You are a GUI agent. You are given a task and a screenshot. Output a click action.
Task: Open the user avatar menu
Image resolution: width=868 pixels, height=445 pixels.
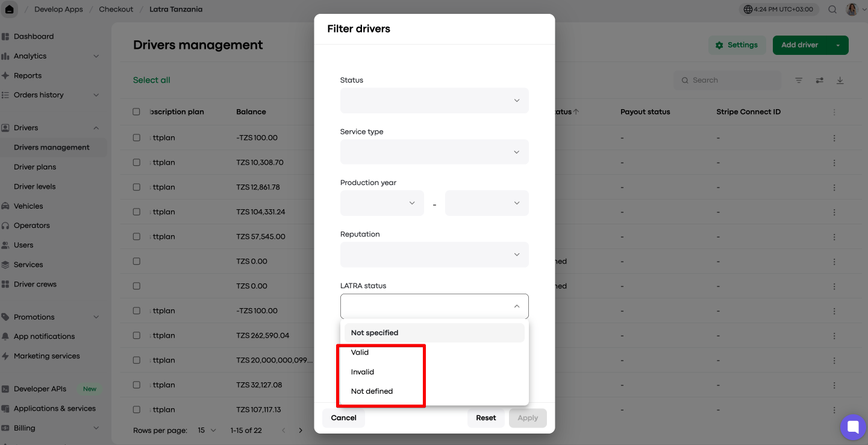pos(852,9)
